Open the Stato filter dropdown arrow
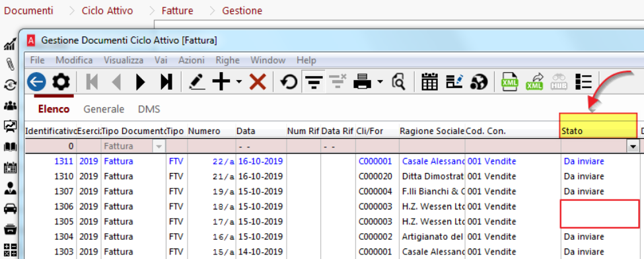 633,146
